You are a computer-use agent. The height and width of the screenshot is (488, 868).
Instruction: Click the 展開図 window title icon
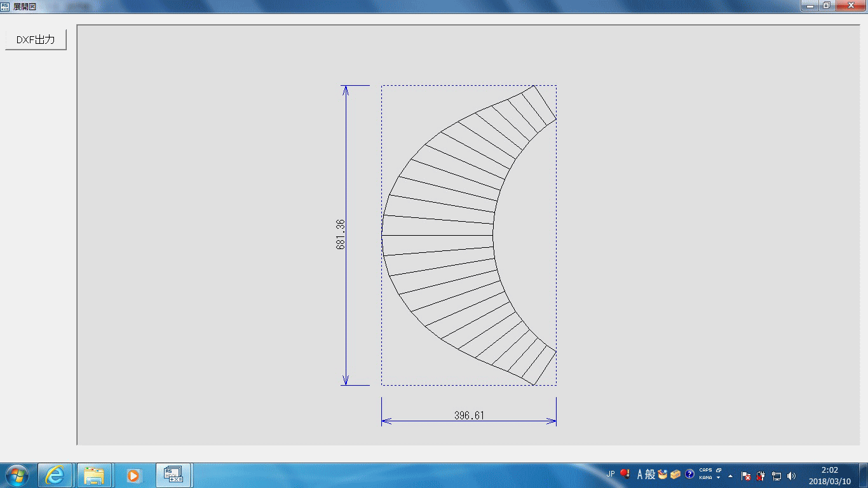[x=6, y=6]
